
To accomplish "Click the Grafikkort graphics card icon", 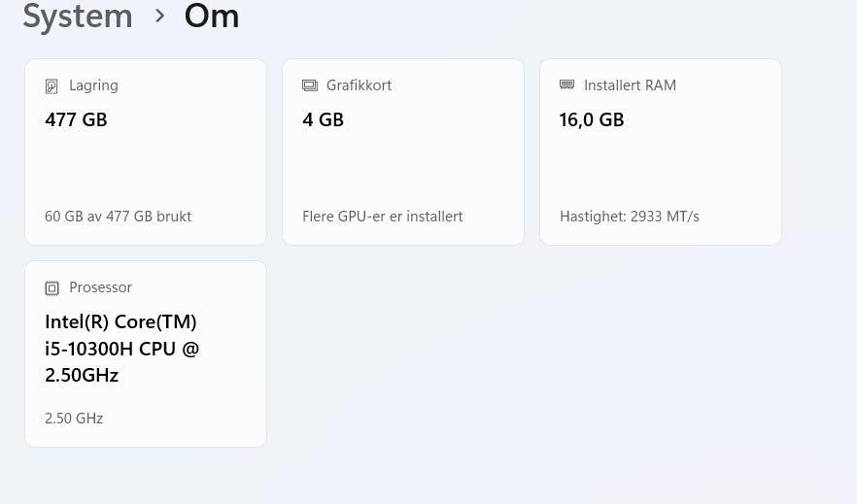I will click(310, 85).
